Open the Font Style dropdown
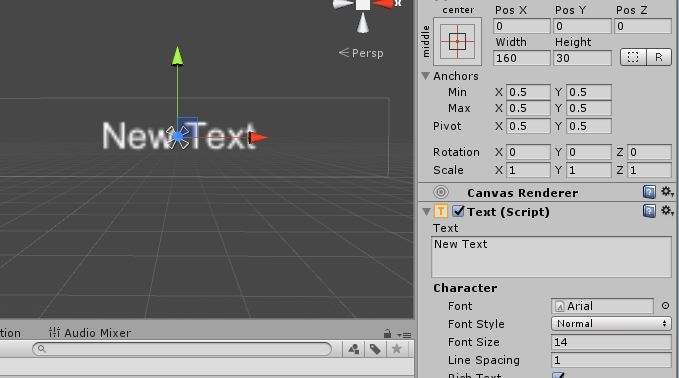 (x=611, y=323)
